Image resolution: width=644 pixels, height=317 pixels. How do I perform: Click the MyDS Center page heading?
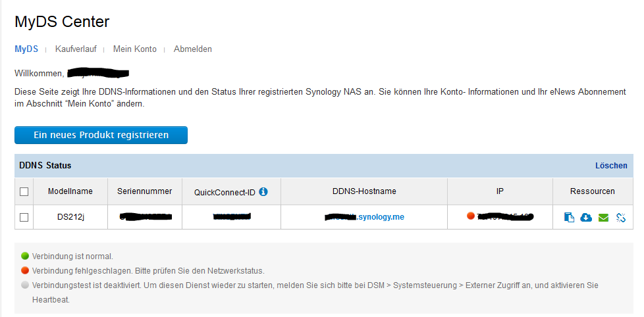62,21
